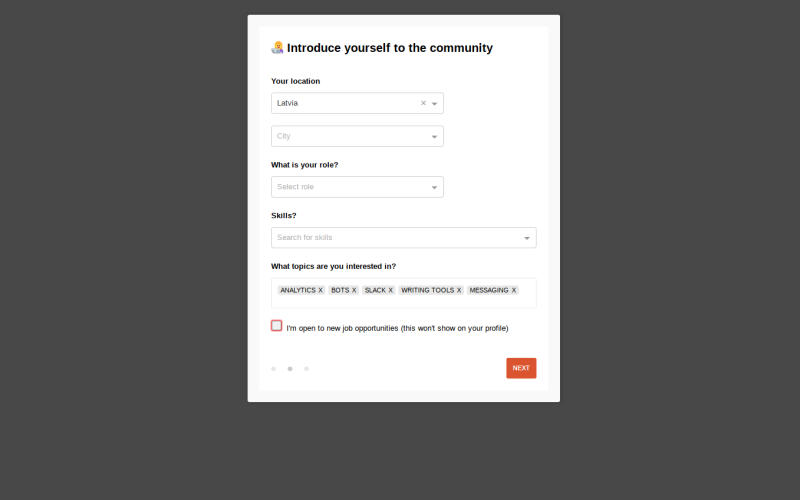Click the NEXT button

[x=521, y=368]
